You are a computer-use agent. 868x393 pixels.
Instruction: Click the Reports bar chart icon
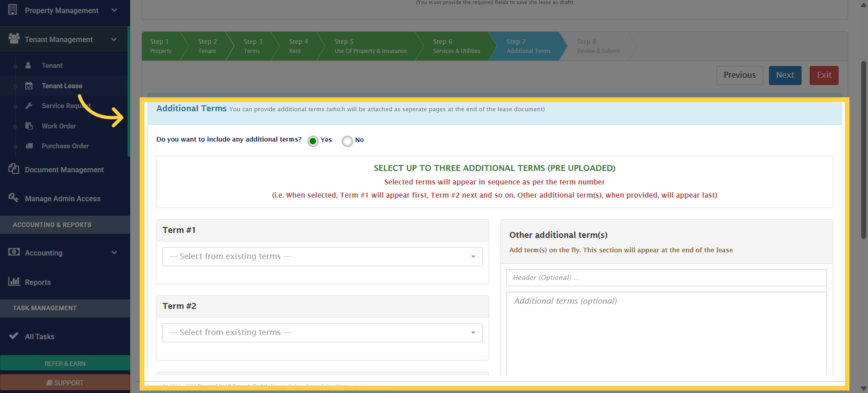point(14,281)
